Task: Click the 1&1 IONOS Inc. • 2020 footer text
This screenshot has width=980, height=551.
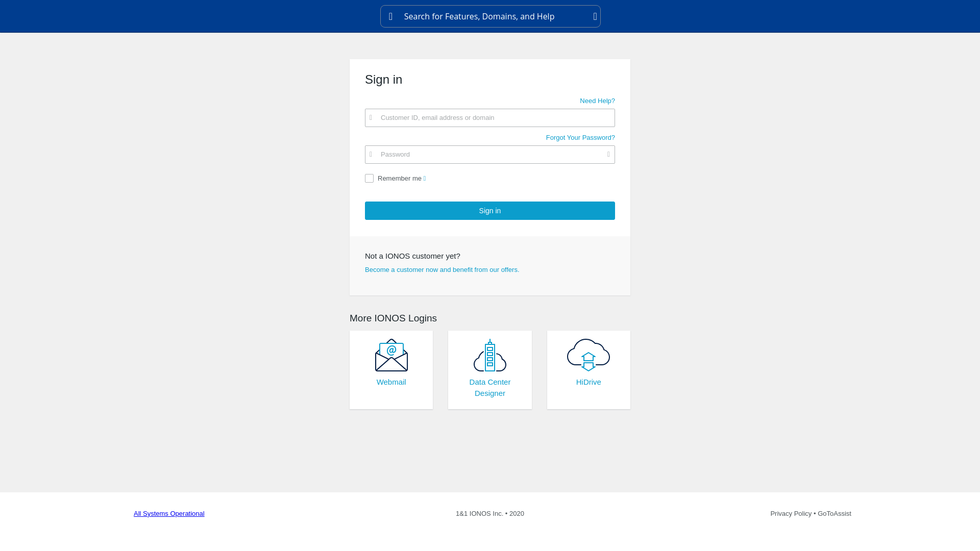Action: 490,514
